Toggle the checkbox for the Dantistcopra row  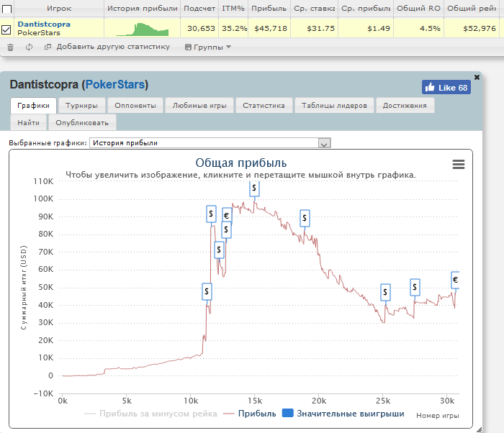click(x=6, y=30)
